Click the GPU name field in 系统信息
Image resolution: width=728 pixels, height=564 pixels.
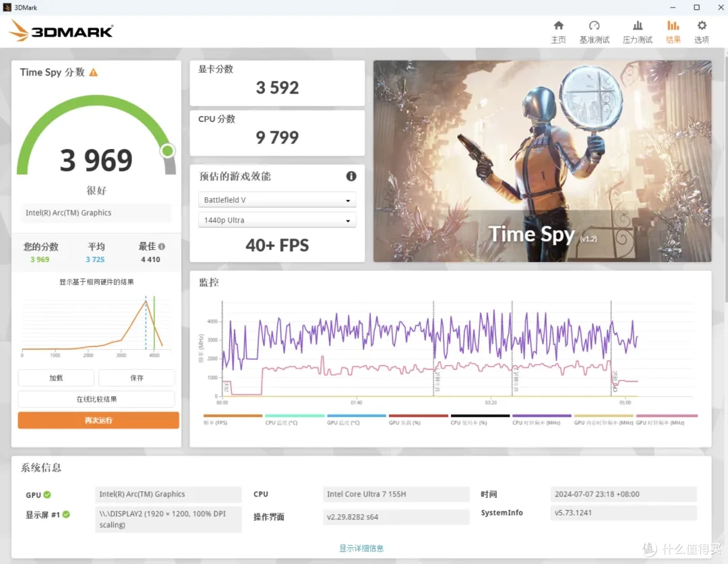coord(169,494)
